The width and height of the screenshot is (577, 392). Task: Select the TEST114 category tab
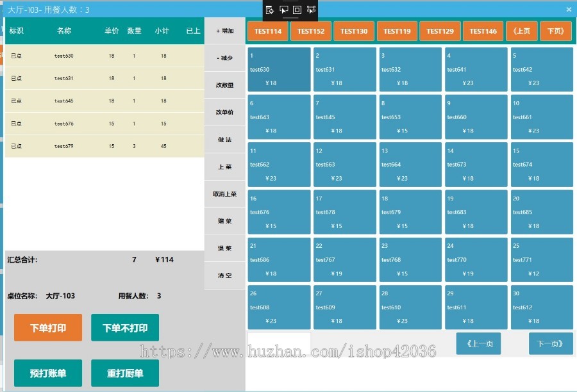coord(267,31)
